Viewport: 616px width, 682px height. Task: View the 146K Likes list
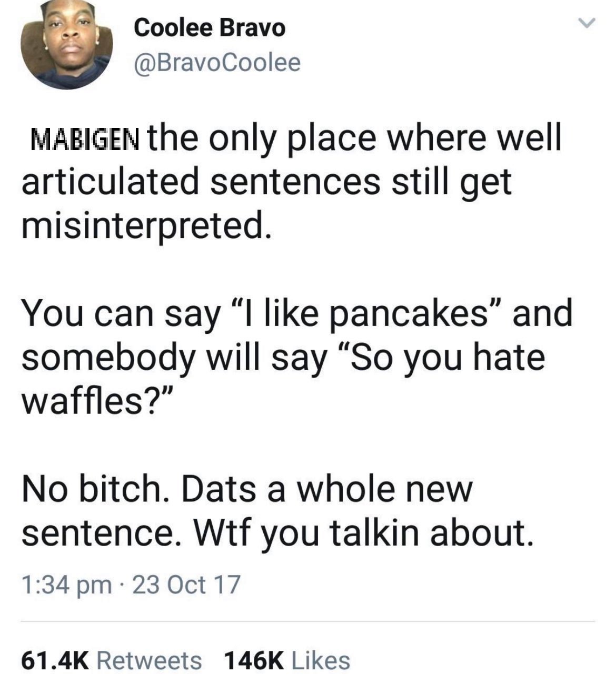coord(287,660)
